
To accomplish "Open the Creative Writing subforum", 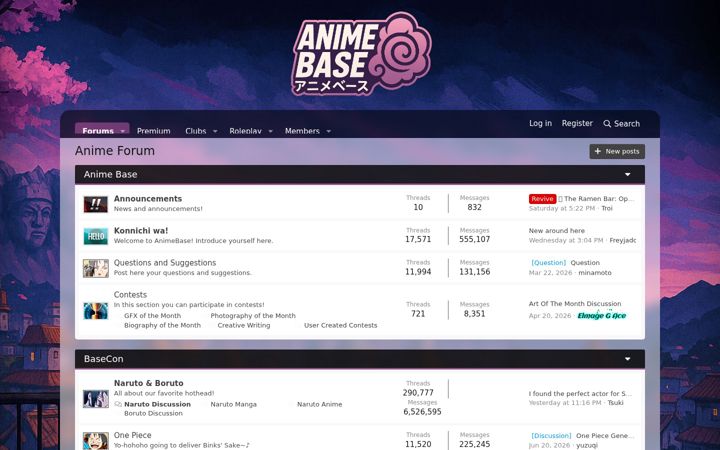I will [244, 325].
